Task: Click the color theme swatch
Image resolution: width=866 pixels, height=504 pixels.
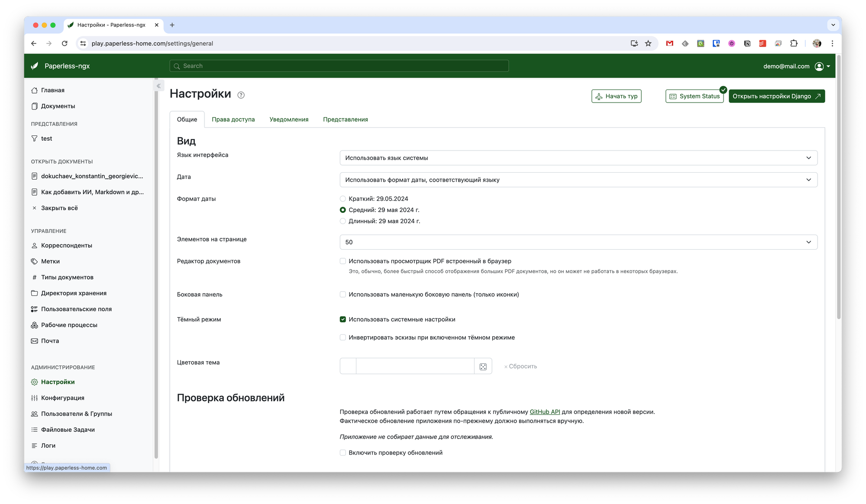Action: coord(348,366)
